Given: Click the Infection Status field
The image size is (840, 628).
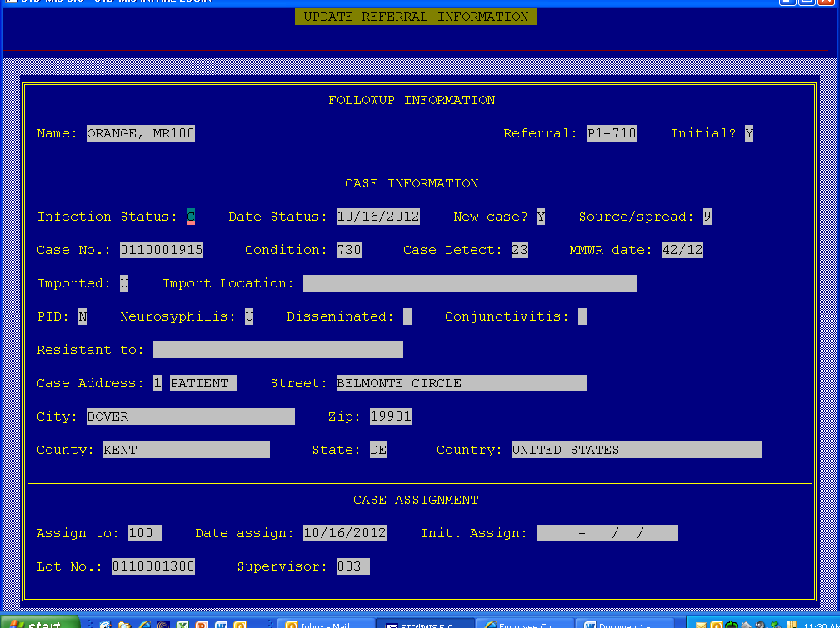Looking at the screenshot, I should pyautogui.click(x=191, y=217).
